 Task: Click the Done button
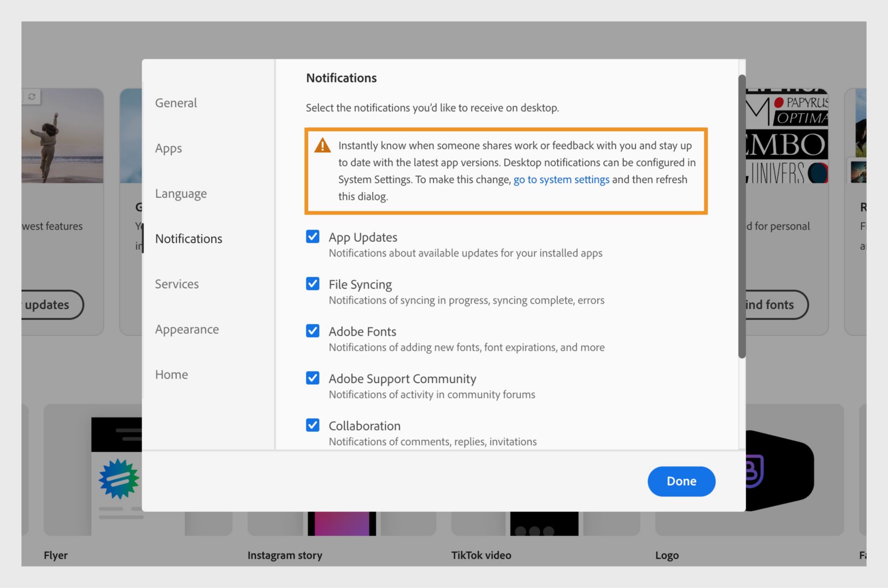click(x=681, y=481)
